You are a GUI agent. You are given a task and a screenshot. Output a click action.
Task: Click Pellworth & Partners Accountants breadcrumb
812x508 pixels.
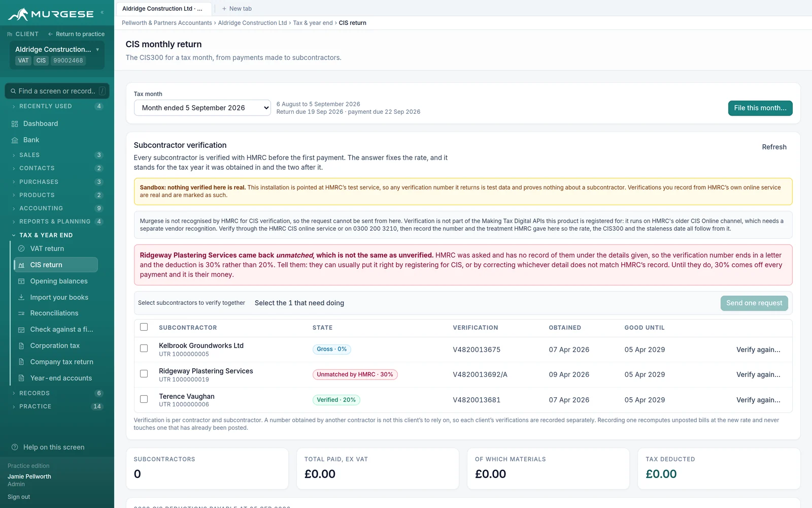click(x=167, y=23)
